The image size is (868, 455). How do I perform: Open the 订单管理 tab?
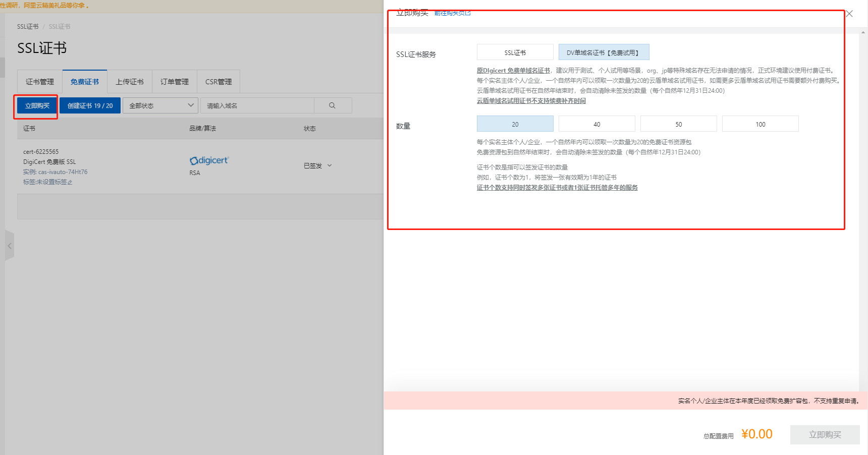pos(175,82)
